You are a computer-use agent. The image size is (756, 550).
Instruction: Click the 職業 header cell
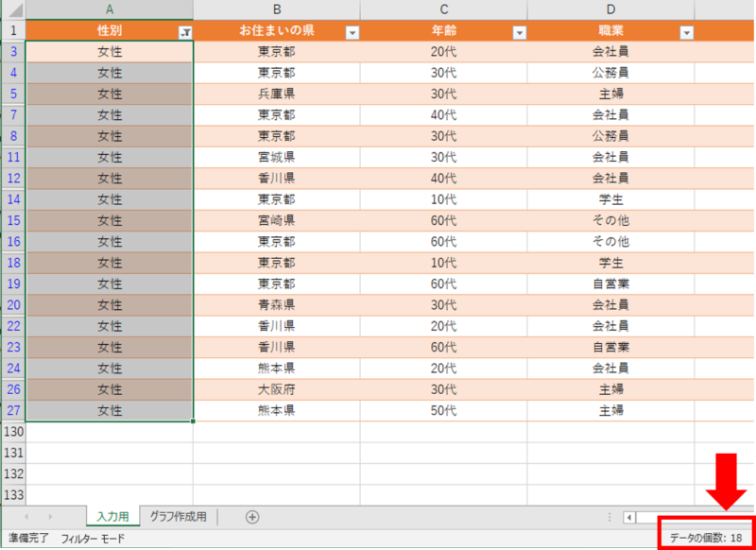[610, 31]
